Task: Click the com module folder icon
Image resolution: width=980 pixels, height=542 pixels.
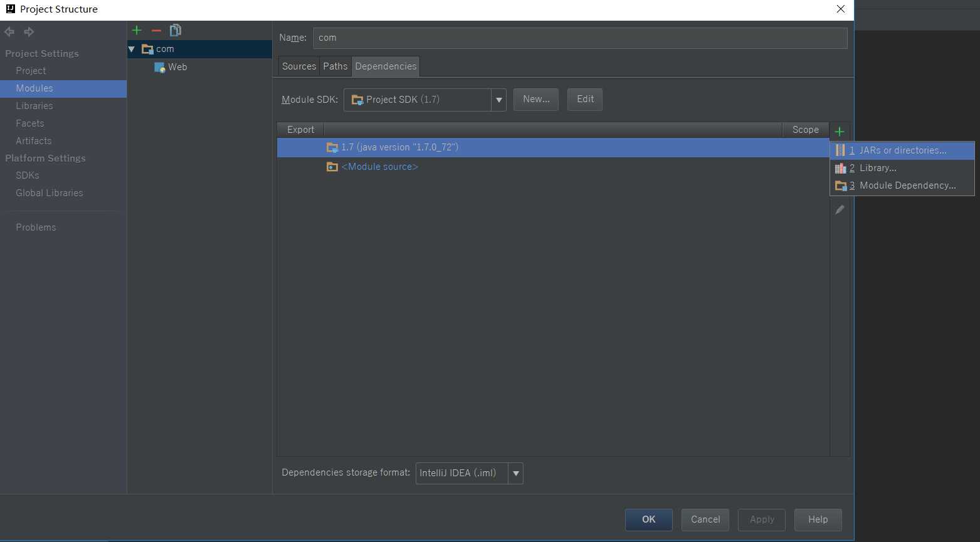Action: 147,49
